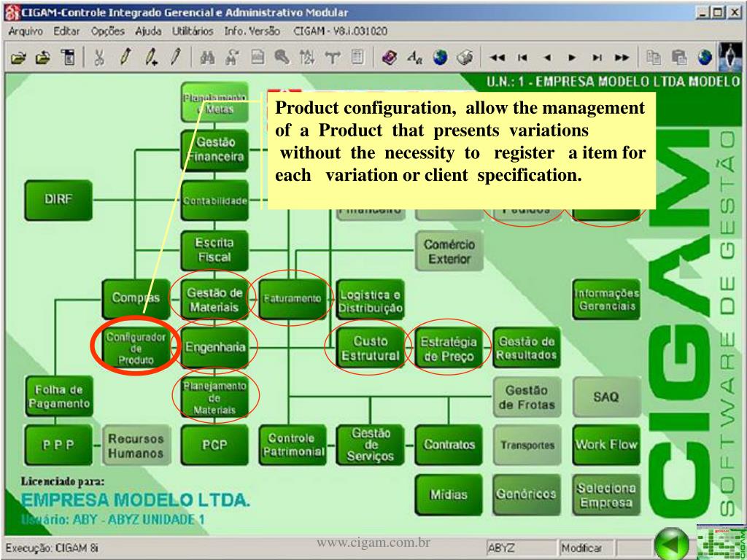This screenshot has height=560, width=747.
Task: Open Informações Gerenciais
Action: point(606,300)
